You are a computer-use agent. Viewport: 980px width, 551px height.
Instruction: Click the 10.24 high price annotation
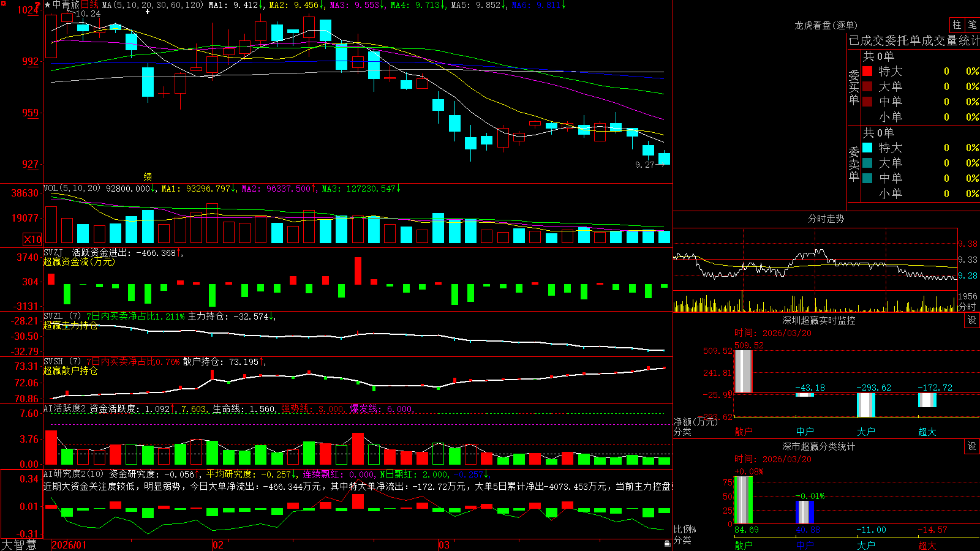pos(88,13)
